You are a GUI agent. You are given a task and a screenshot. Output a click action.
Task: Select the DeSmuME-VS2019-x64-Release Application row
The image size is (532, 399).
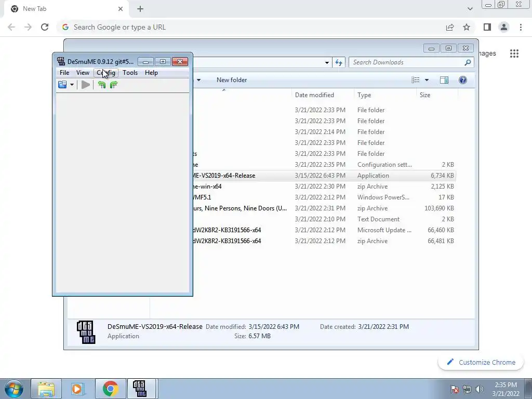tap(324, 176)
